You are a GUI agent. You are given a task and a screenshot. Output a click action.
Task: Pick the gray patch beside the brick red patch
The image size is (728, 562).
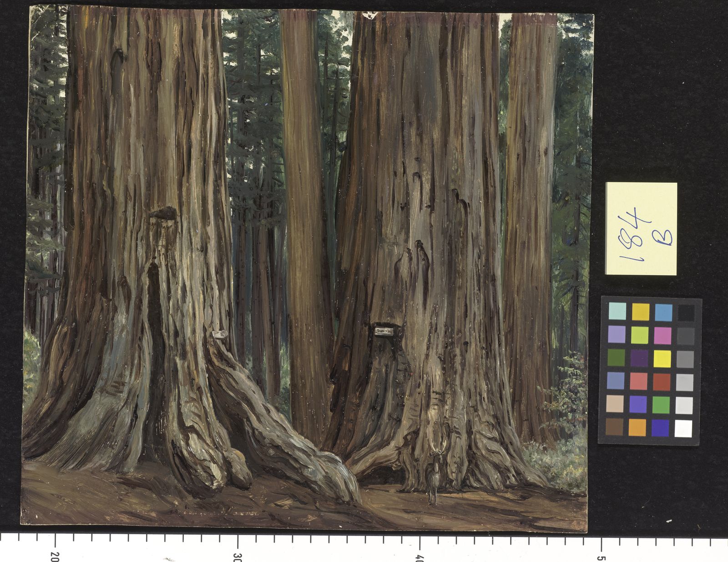pos(685,382)
